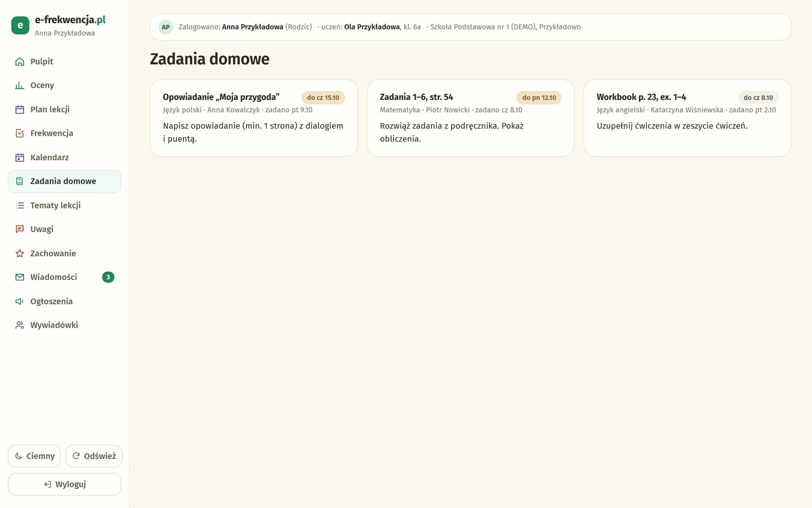Image resolution: width=812 pixels, height=508 pixels.
Task: Select the Zadania domowe menu item
Action: point(64,181)
